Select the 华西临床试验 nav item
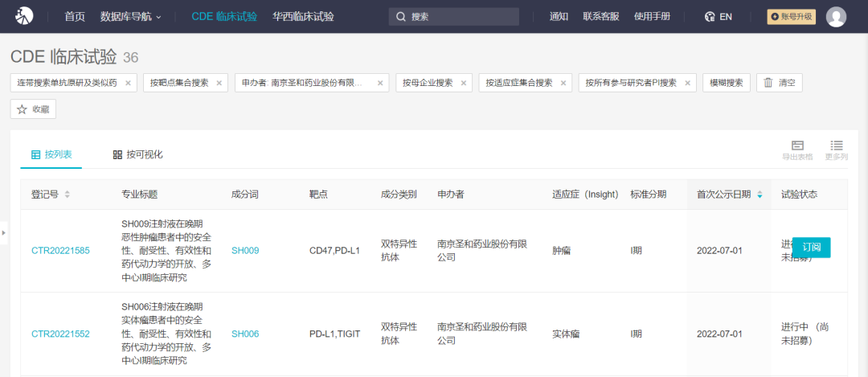Image resolution: width=868 pixels, height=377 pixels. tap(303, 17)
